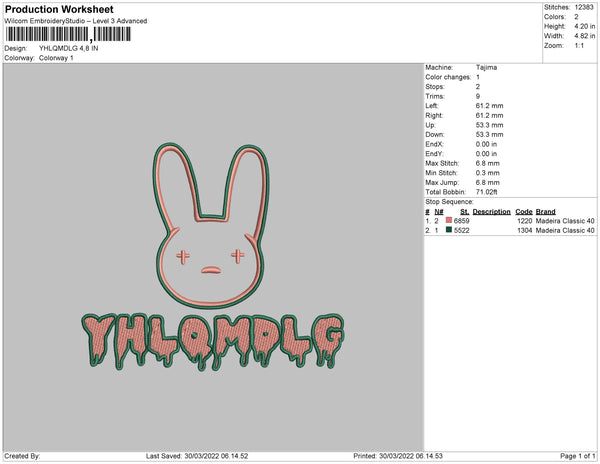Click the dark green thread swatch 5522
The image size is (600, 464).
point(449,230)
